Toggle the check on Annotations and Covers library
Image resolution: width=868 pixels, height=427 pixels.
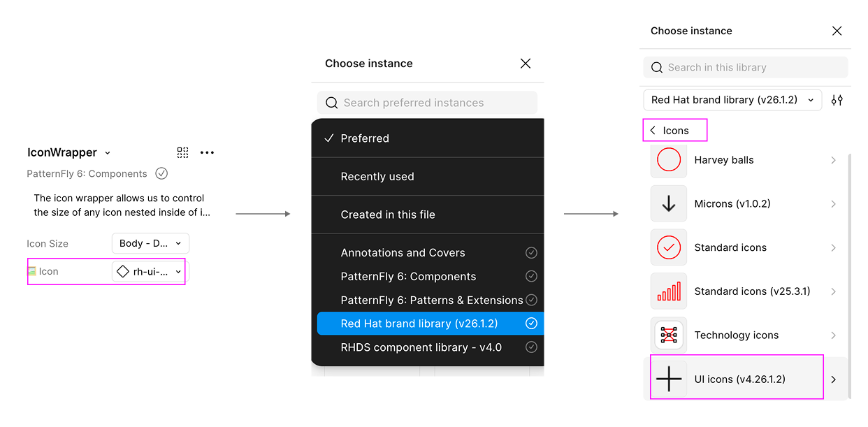[x=531, y=252]
